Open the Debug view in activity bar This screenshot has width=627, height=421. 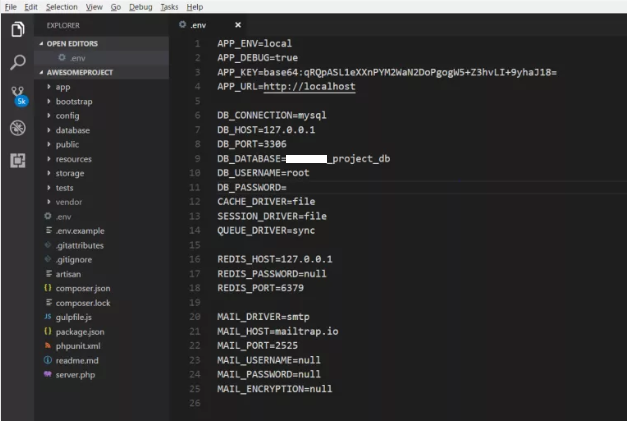18,128
